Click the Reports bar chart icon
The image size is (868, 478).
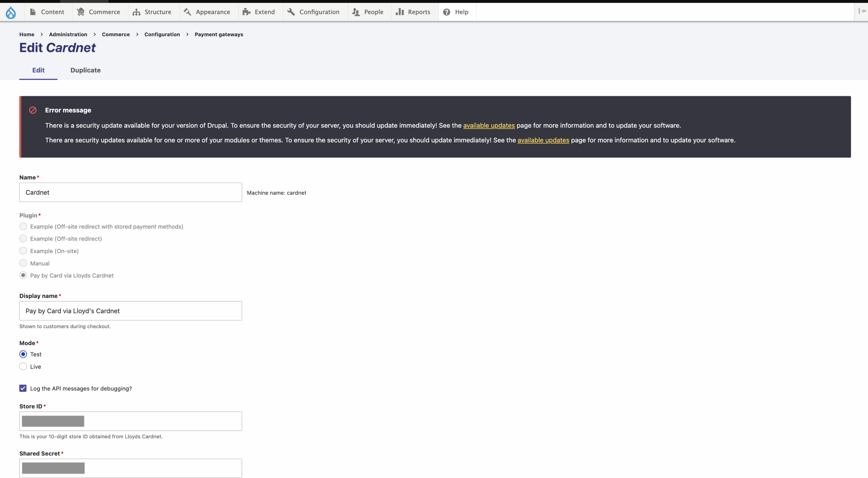point(400,12)
